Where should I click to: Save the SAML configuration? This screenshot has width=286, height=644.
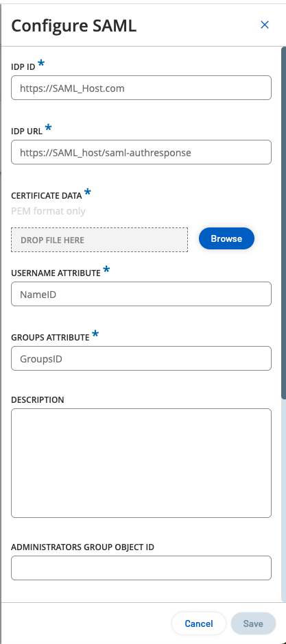tap(253, 624)
